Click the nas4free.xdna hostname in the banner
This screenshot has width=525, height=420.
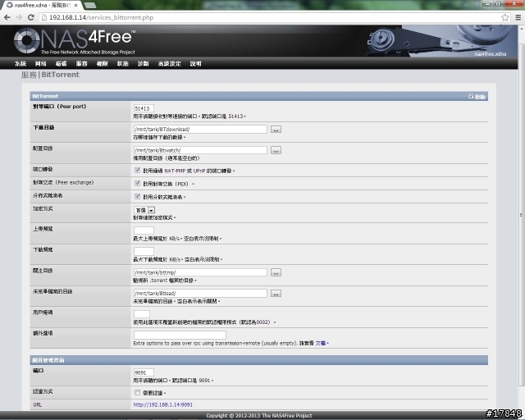491,53
